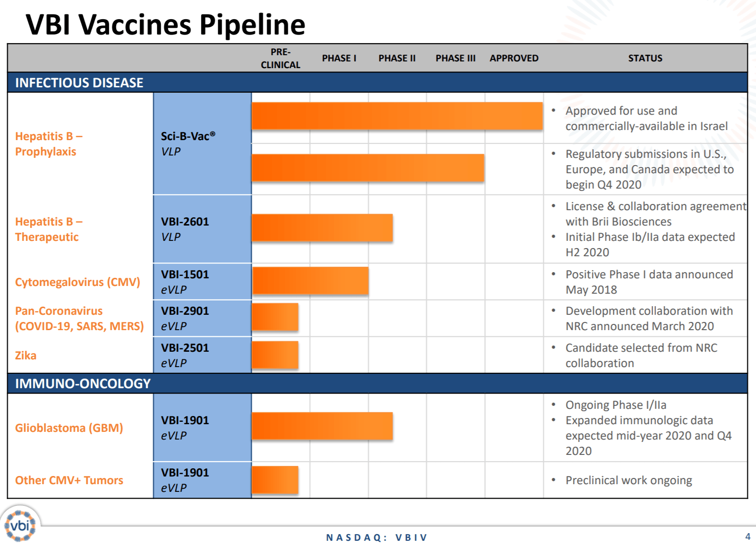Click "Development collaboration with NRC" status

649,319
